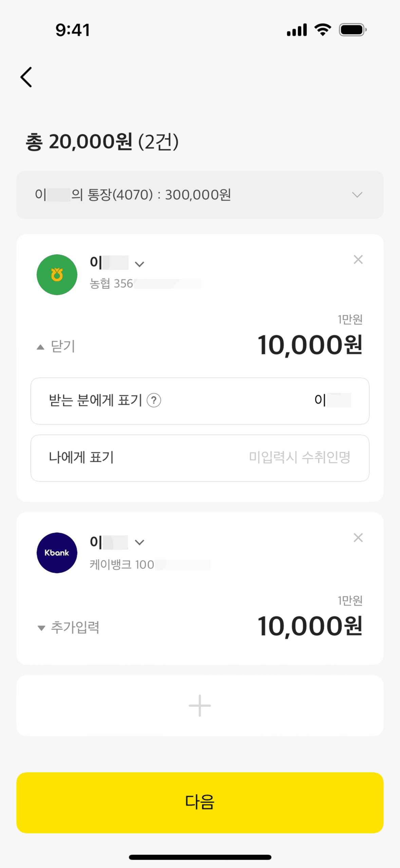This screenshot has height=868, width=400.
Task: Tap the battery icon in status bar
Action: [x=353, y=30]
